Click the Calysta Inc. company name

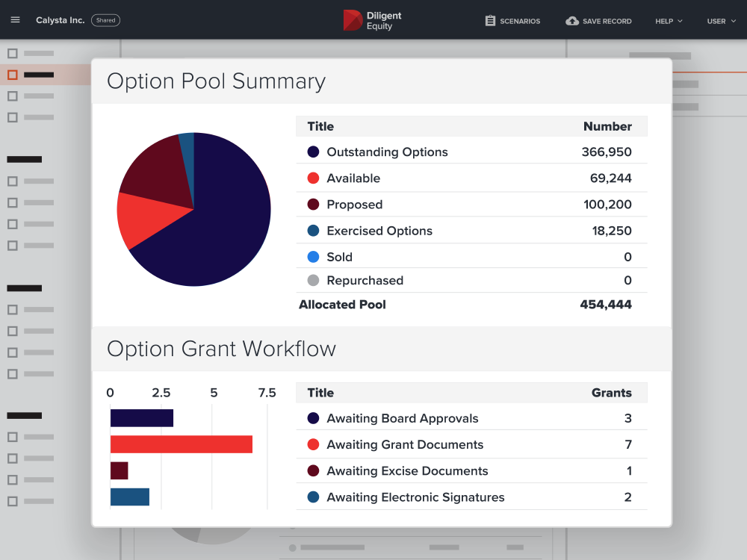pos(61,20)
